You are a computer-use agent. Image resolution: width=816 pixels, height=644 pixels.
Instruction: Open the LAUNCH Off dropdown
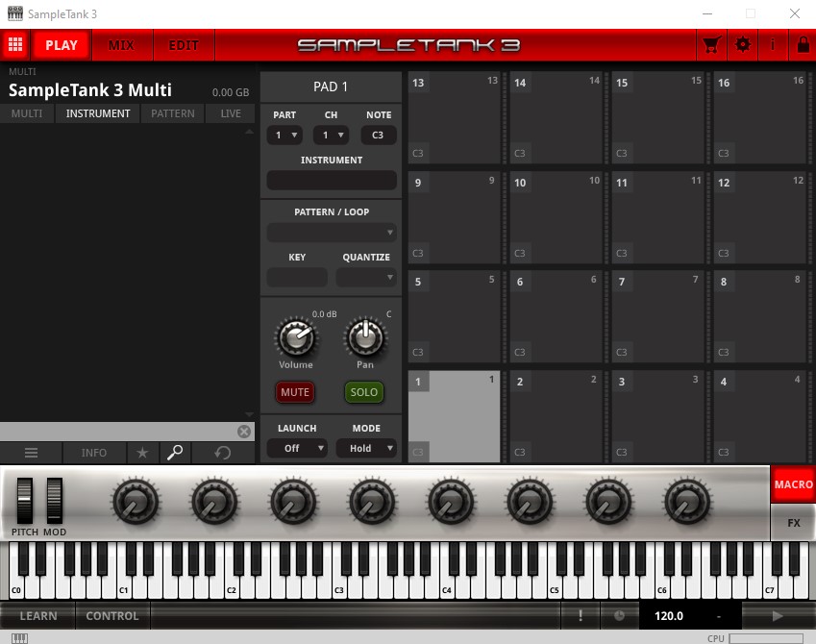297,448
